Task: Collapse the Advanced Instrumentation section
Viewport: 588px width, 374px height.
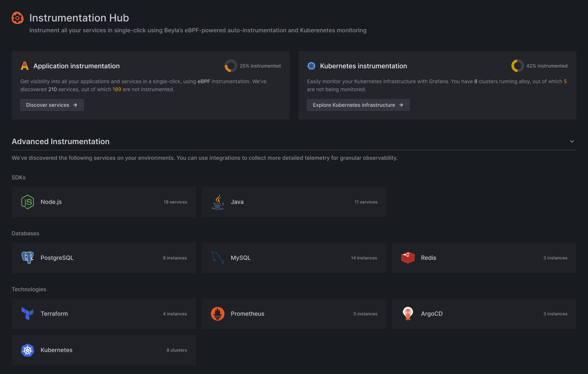Action: [x=572, y=141]
